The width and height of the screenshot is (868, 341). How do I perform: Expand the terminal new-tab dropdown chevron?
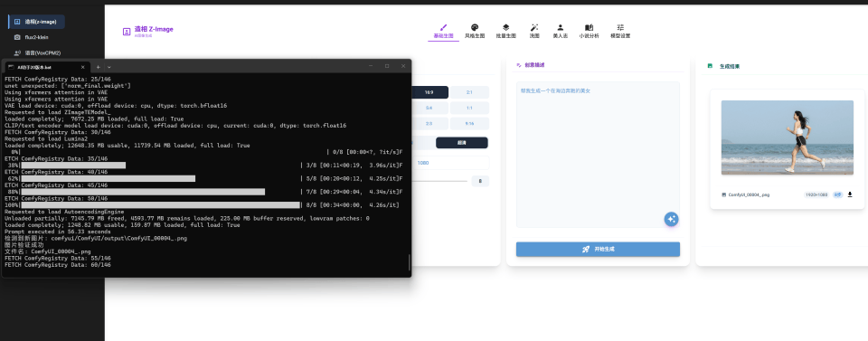pyautogui.click(x=109, y=66)
